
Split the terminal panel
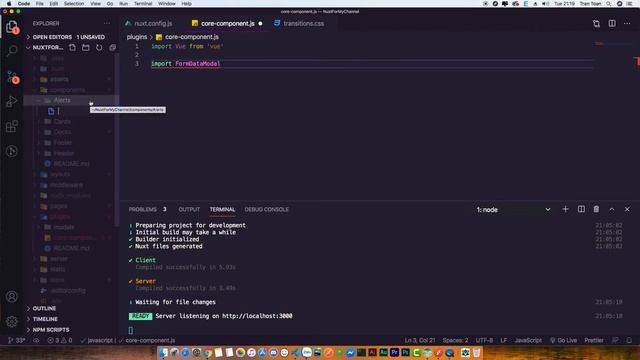point(581,209)
